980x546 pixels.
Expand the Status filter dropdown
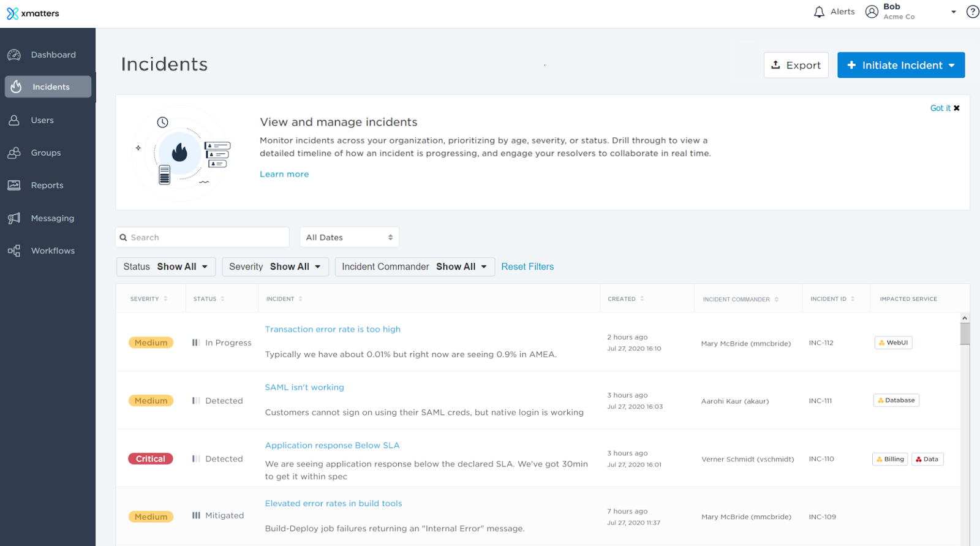[166, 267]
